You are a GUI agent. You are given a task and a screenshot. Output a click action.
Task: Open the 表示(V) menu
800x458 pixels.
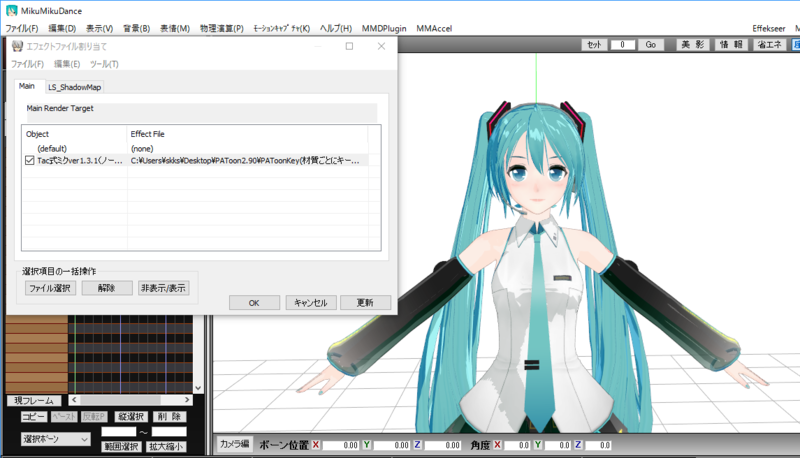[x=99, y=29]
